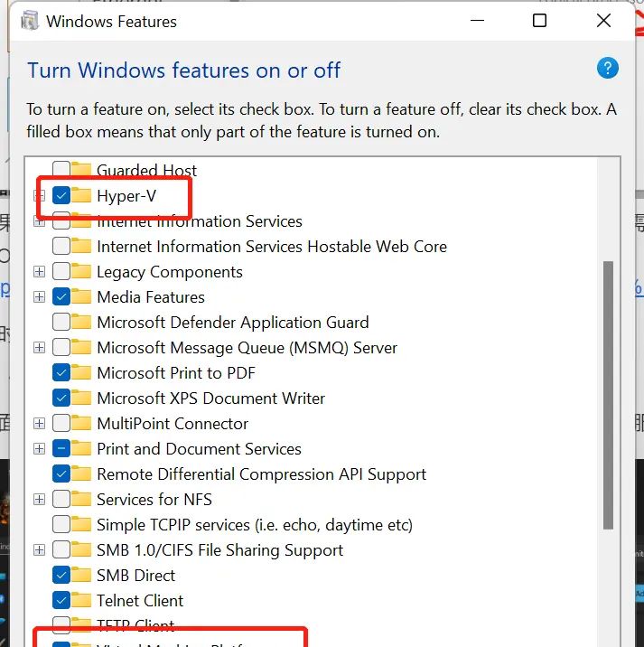Screen dimensions: 644x647
Task: Click the Legacy Components folder icon
Action: point(81,271)
